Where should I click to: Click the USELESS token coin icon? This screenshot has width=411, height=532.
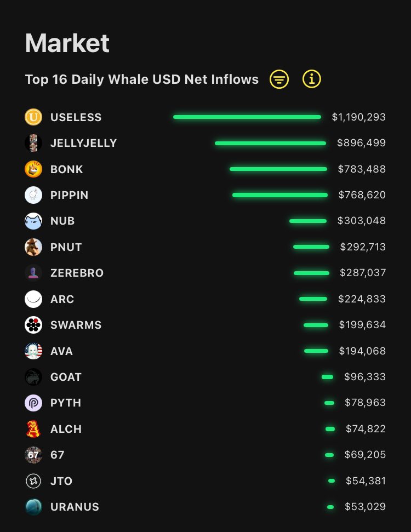point(33,117)
